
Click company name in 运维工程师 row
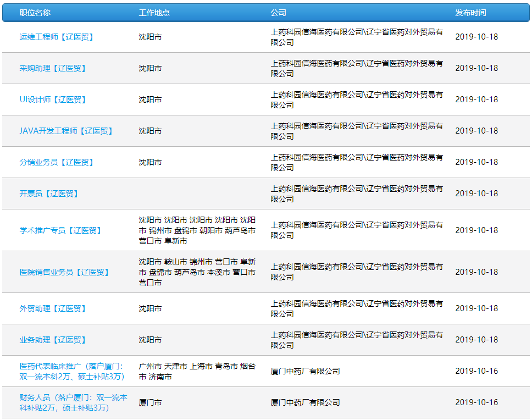click(357, 37)
